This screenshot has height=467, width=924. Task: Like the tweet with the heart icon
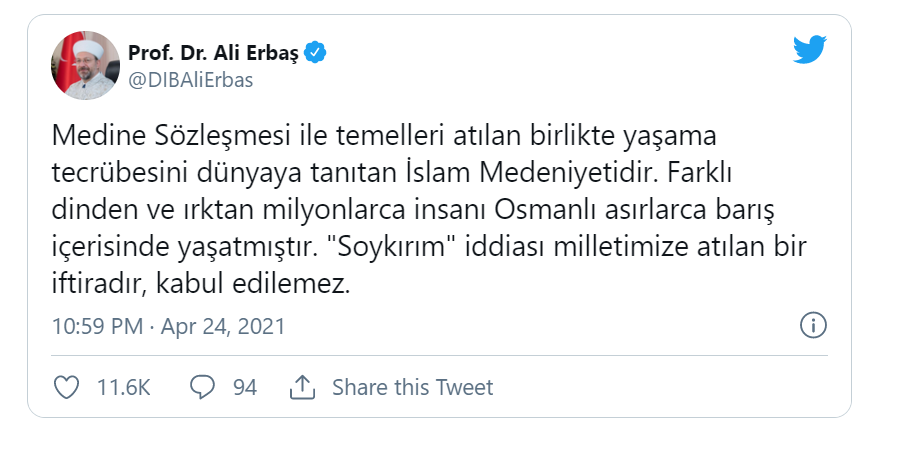[65, 387]
